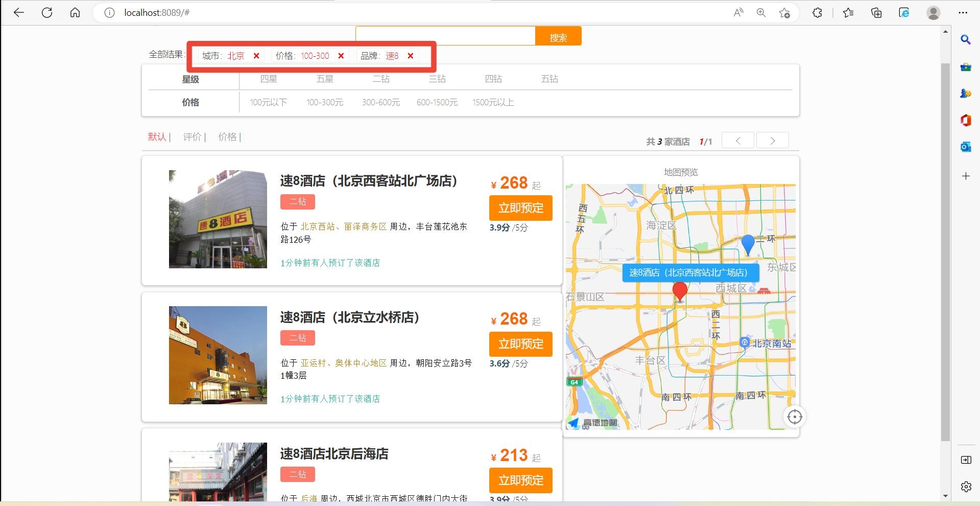Open the IE mode toolbar icon

click(x=904, y=13)
